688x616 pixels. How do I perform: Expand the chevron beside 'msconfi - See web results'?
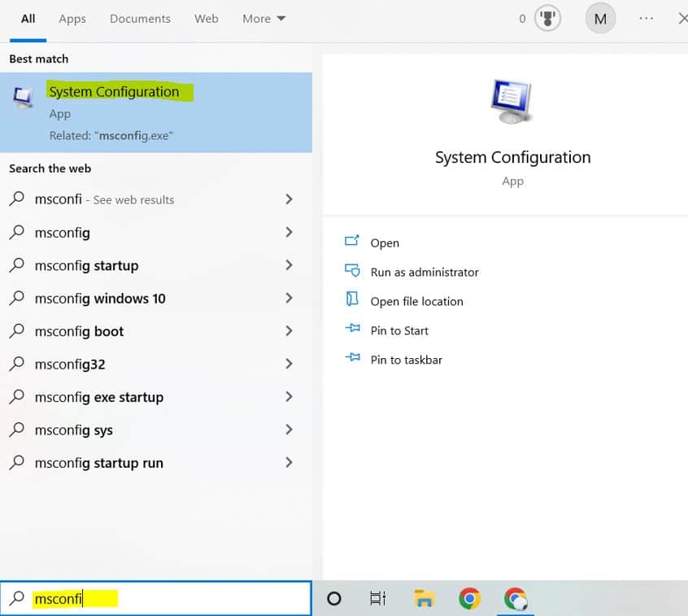coord(289,199)
